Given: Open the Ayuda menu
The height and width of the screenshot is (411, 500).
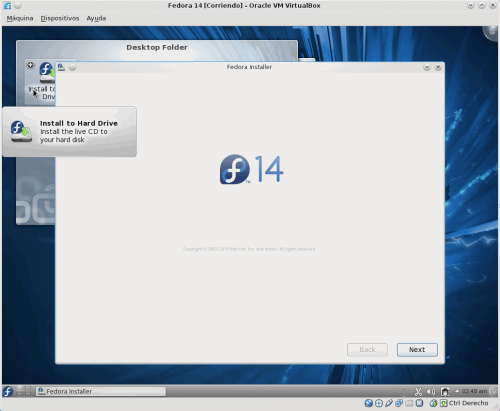Looking at the screenshot, I should click(x=96, y=18).
